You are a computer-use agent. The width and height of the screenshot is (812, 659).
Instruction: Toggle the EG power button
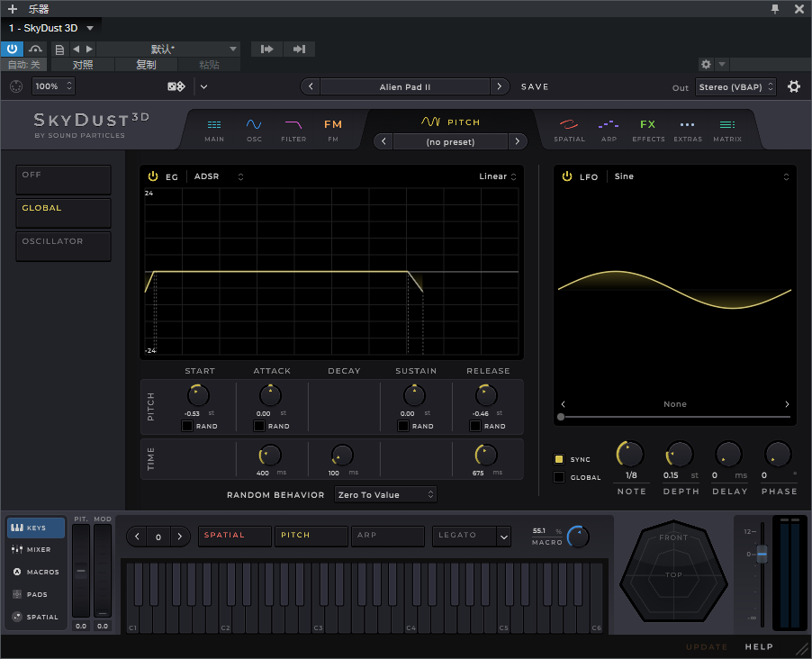tap(153, 176)
